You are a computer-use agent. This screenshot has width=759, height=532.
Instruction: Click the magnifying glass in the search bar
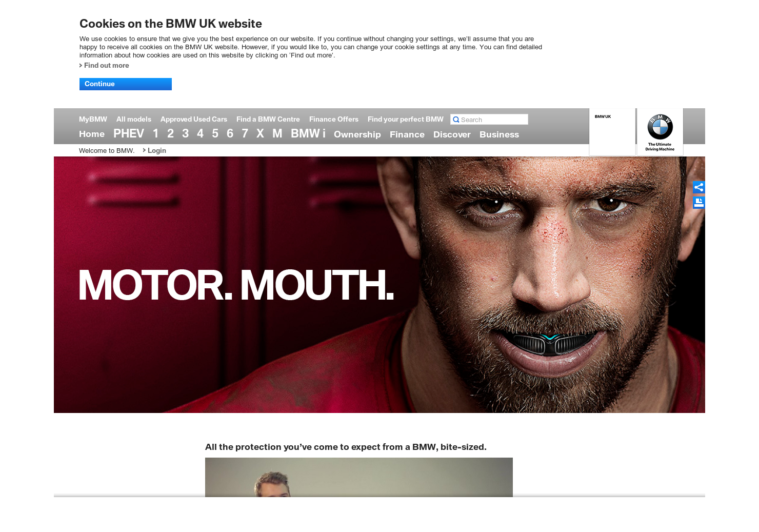456,119
